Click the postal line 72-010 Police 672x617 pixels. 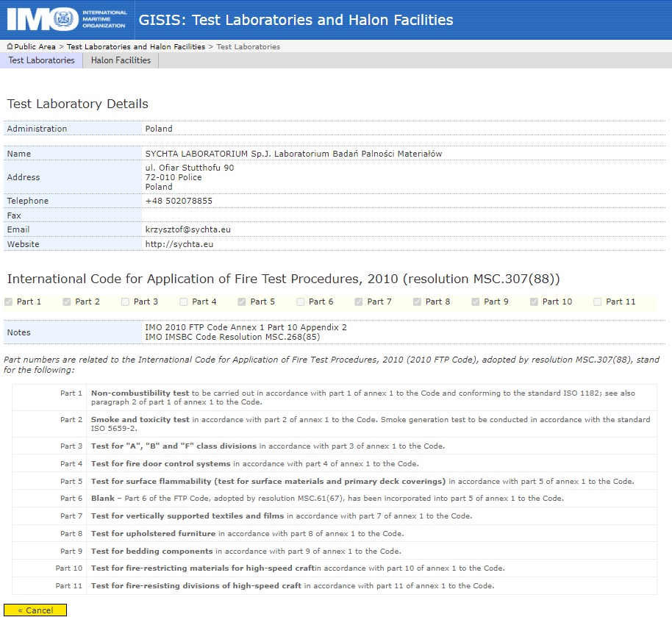click(x=173, y=177)
